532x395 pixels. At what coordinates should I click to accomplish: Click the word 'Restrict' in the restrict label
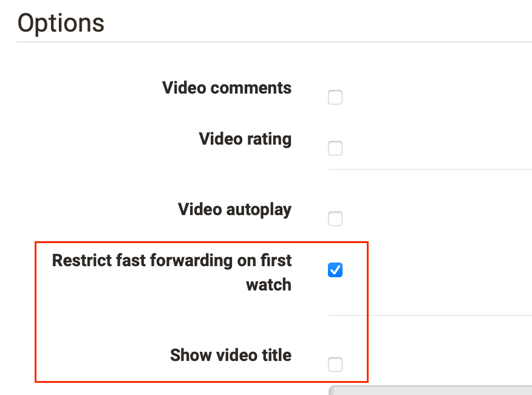[x=82, y=261]
